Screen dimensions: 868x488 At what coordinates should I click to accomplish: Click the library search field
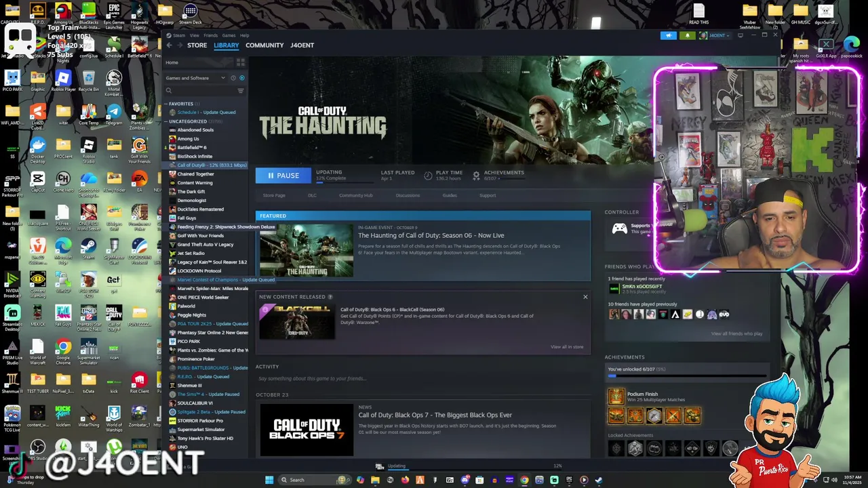coord(200,91)
